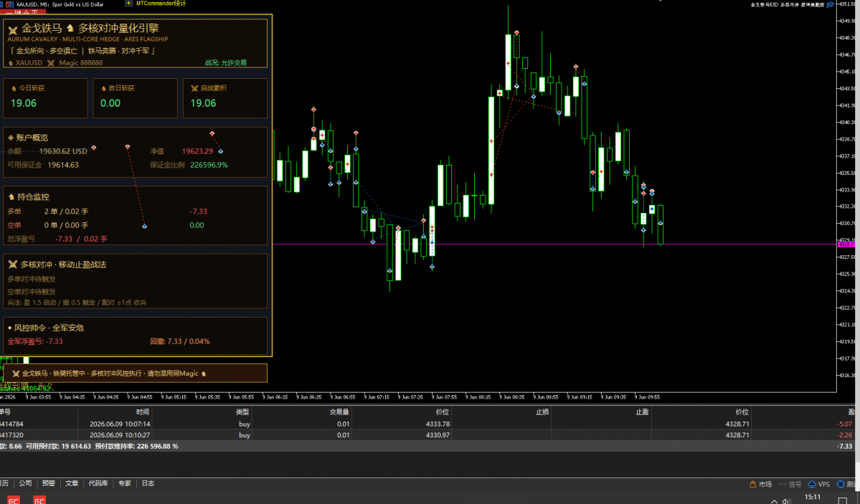Expand the system tray hidden icons chevron
The image size is (860, 504).
(x=773, y=501)
